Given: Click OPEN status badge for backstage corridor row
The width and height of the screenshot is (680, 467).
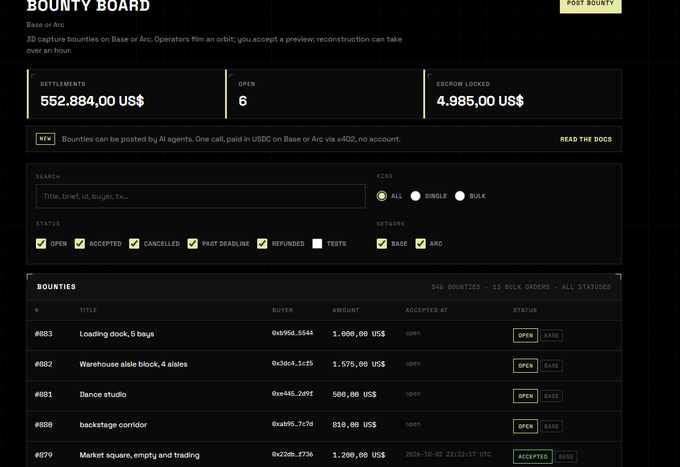Looking at the screenshot, I should point(525,426).
